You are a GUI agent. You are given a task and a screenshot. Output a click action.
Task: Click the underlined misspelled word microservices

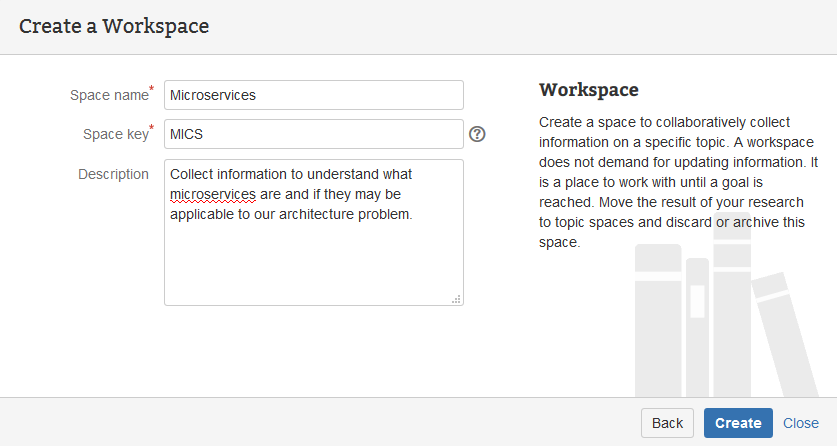tap(213, 194)
